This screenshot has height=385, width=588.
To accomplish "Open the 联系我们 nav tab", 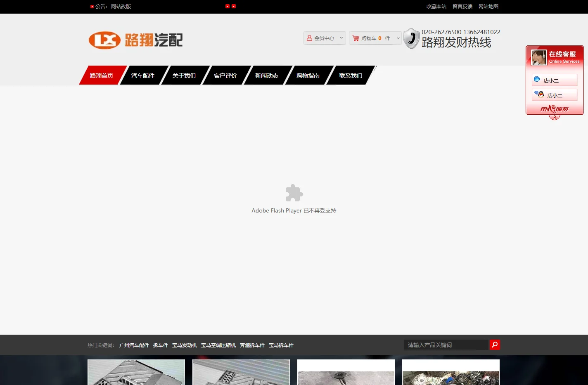I will (351, 75).
